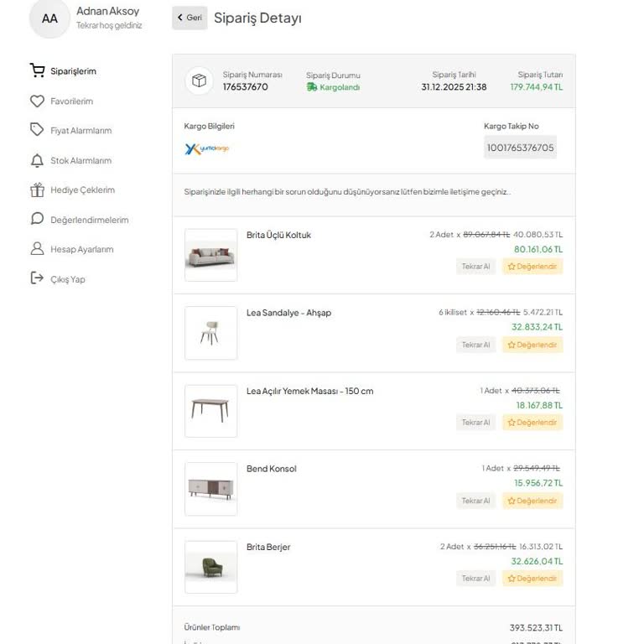Click the Favorilerim heart icon
The width and height of the screenshot is (644, 644).
pos(38,101)
